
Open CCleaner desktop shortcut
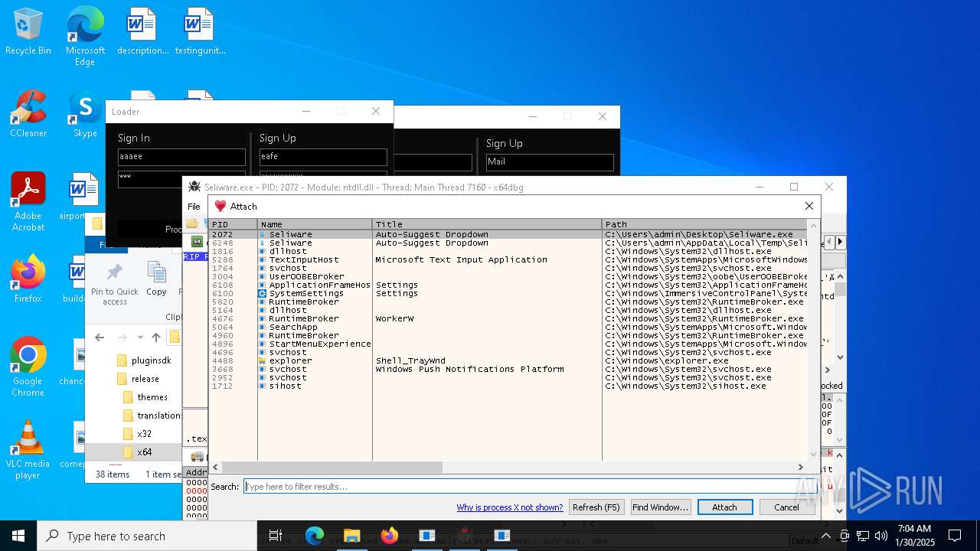click(x=28, y=114)
